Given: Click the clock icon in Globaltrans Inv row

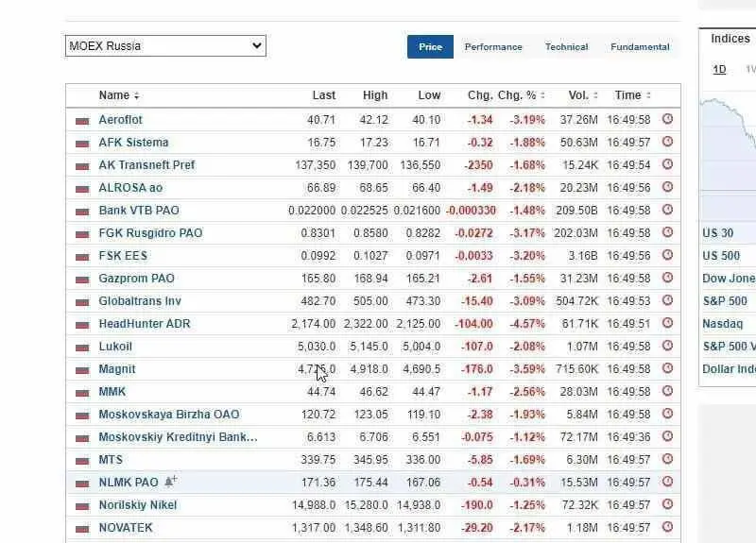Looking at the screenshot, I should click(x=667, y=300).
